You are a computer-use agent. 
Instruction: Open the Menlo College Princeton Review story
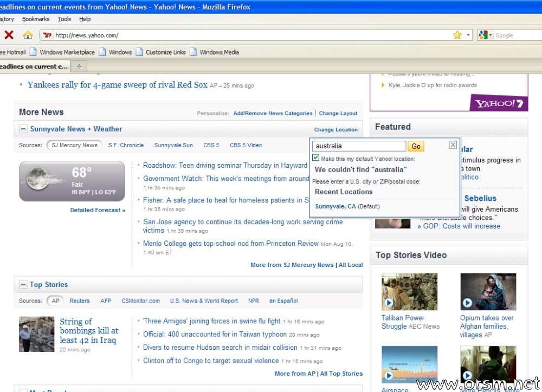tap(230, 243)
